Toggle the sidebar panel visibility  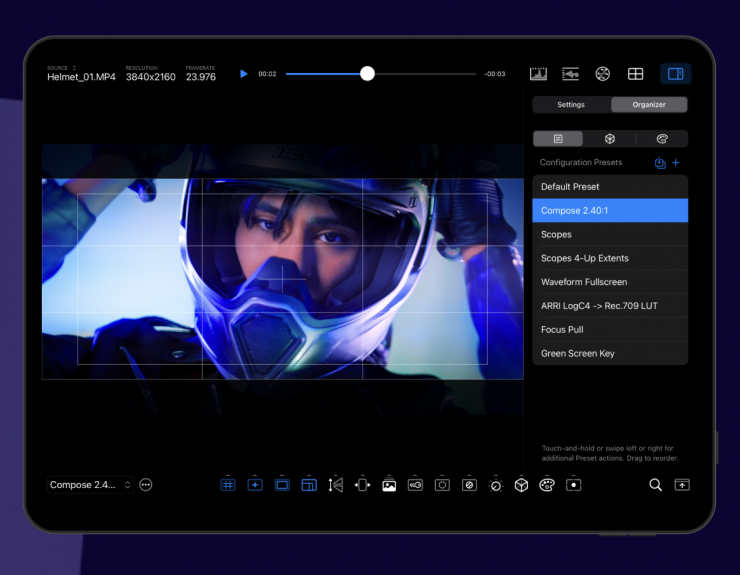click(675, 74)
